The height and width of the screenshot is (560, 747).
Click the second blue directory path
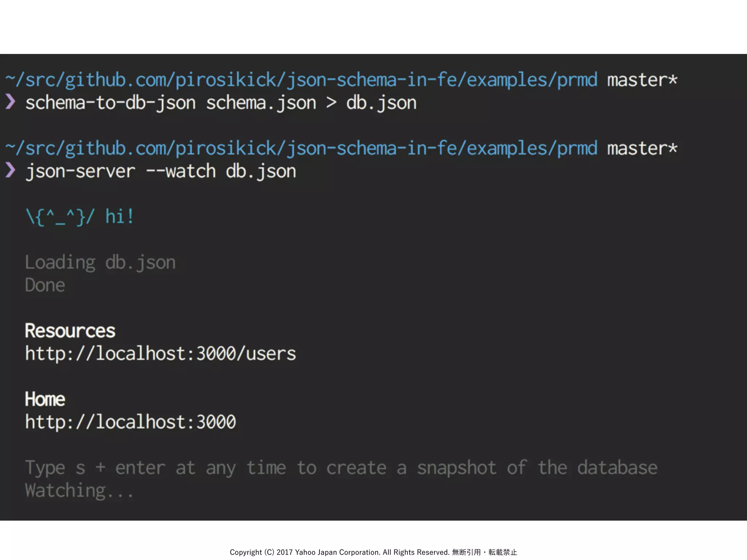301,148
